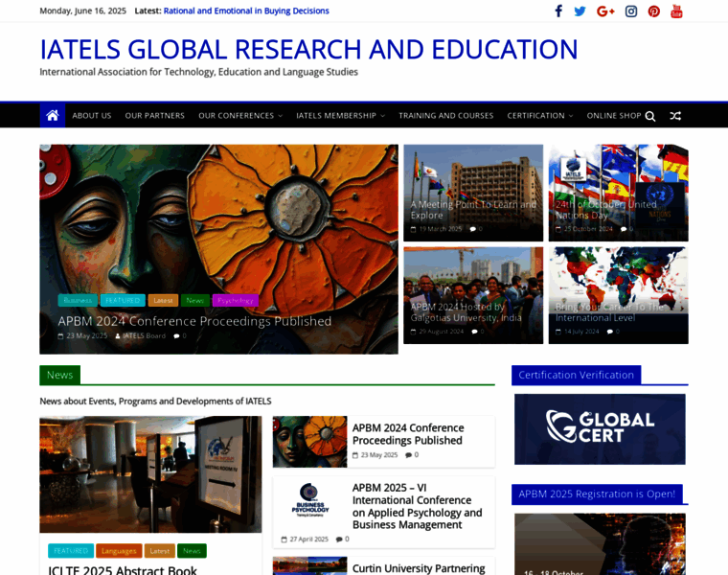
Task: Open APBM 2024 Conference Proceedings slider headline
Action: [x=194, y=321]
